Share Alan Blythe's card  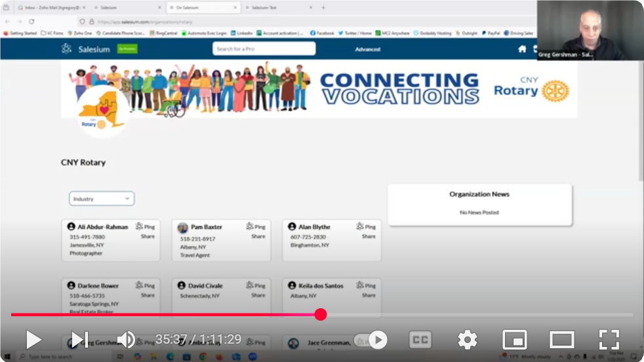pos(369,236)
